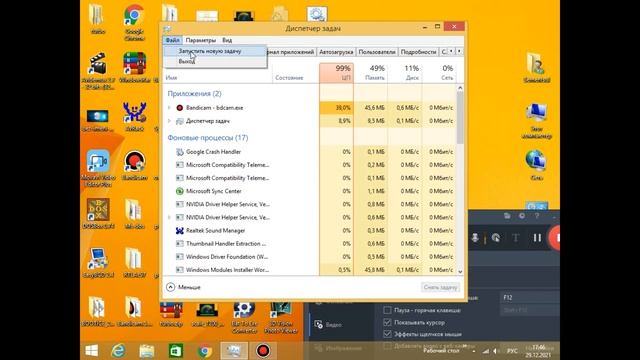Collapse Task Manager with the 'Меньше' chevron
640x360 pixels.
(171, 287)
